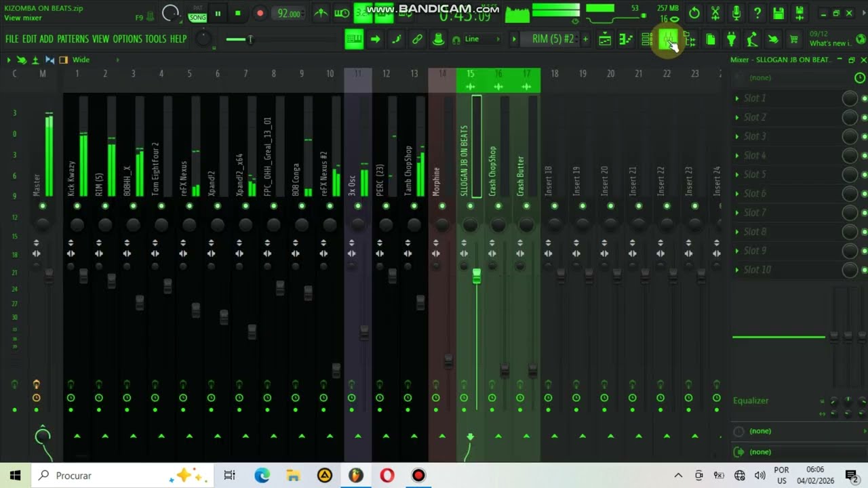
Task: Open the ADD menu
Action: (46, 39)
